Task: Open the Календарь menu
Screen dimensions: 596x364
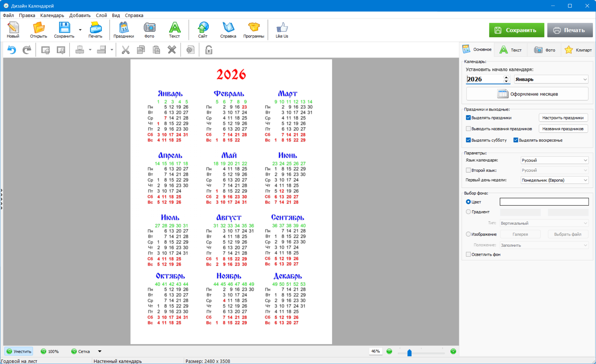Action: tap(52, 15)
